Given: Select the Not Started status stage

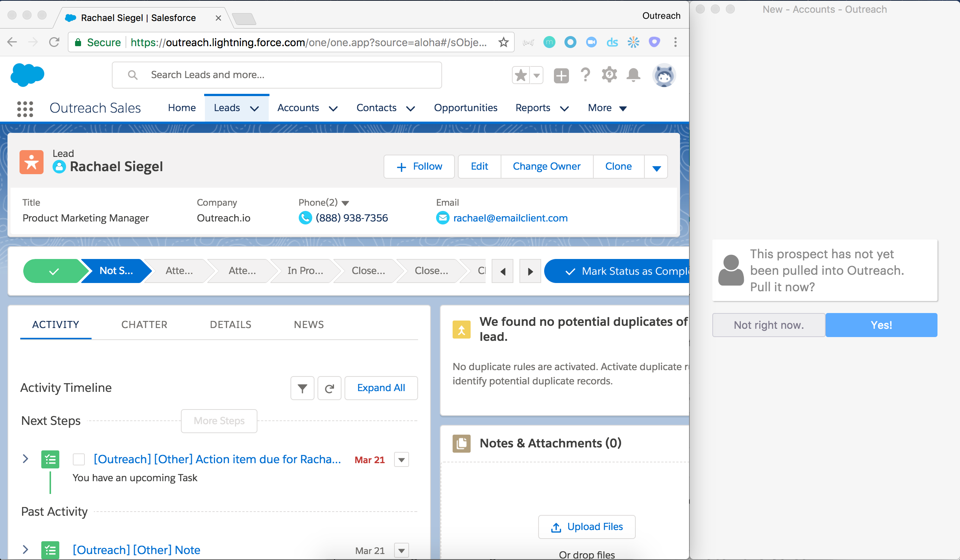Looking at the screenshot, I should 116,271.
